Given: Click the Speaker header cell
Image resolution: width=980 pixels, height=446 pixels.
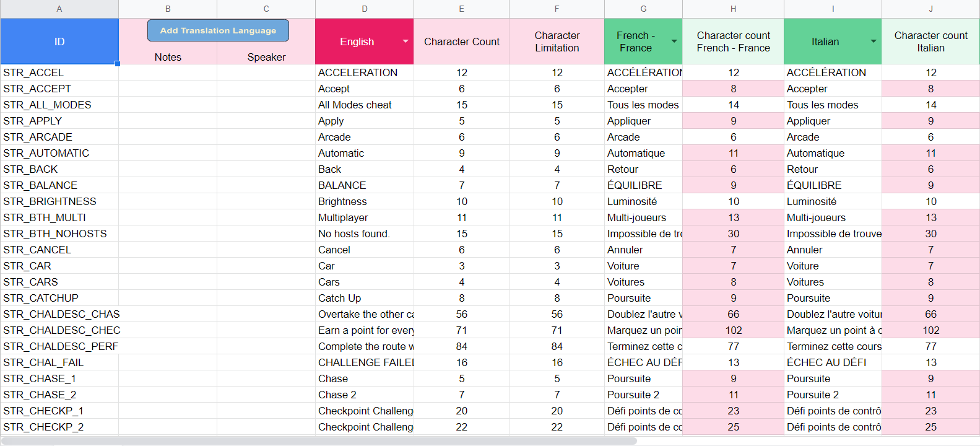Looking at the screenshot, I should point(266,57).
